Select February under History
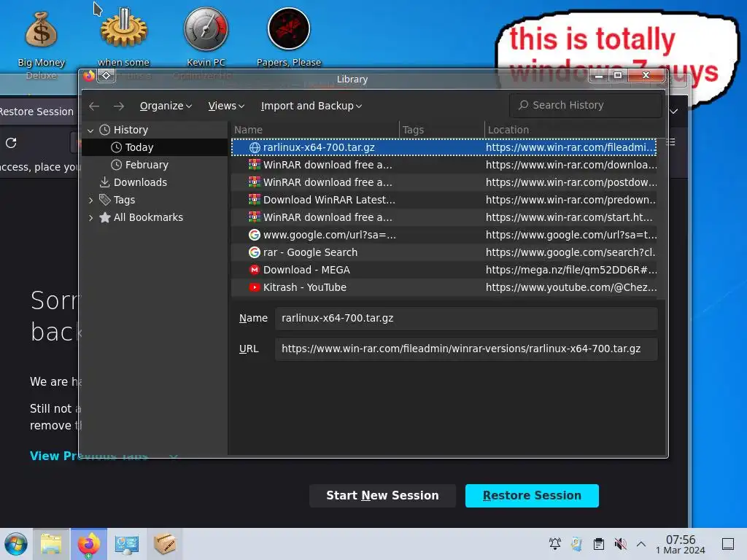747x560 pixels. (x=155, y=165)
